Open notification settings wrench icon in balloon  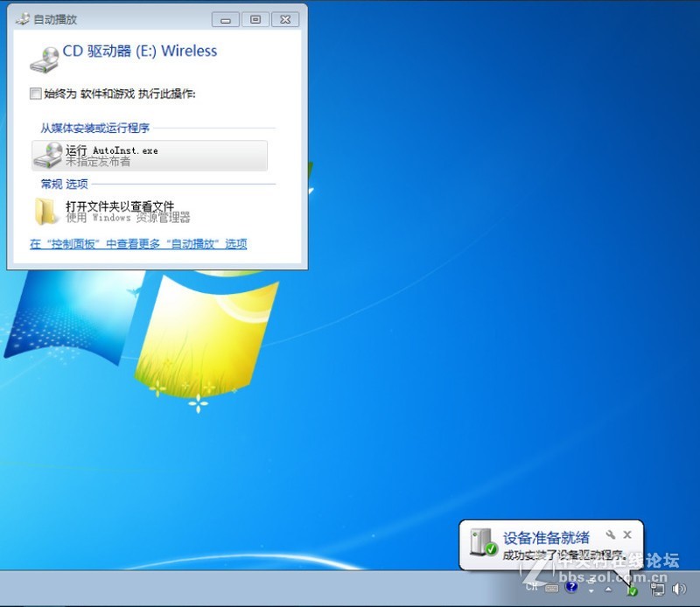[610, 534]
